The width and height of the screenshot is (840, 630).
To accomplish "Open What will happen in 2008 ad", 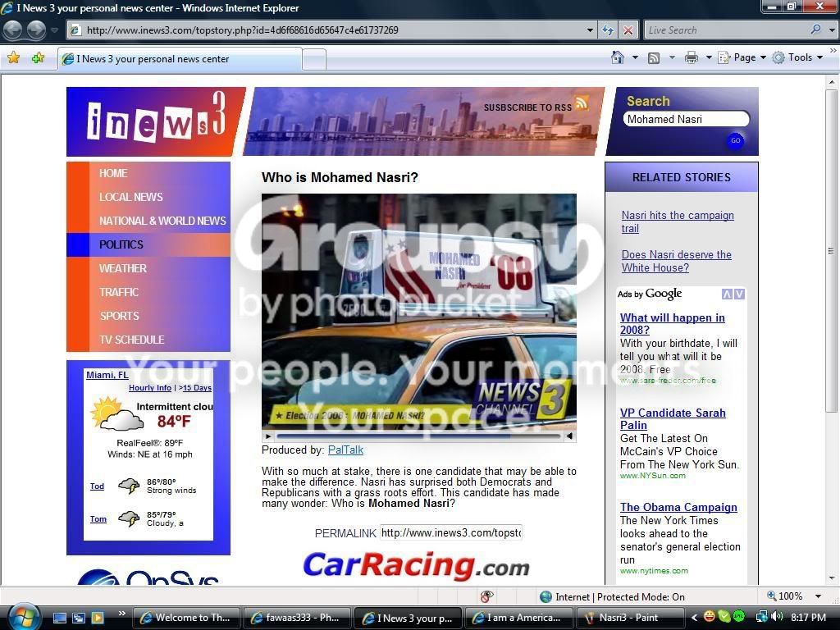I will [x=673, y=323].
